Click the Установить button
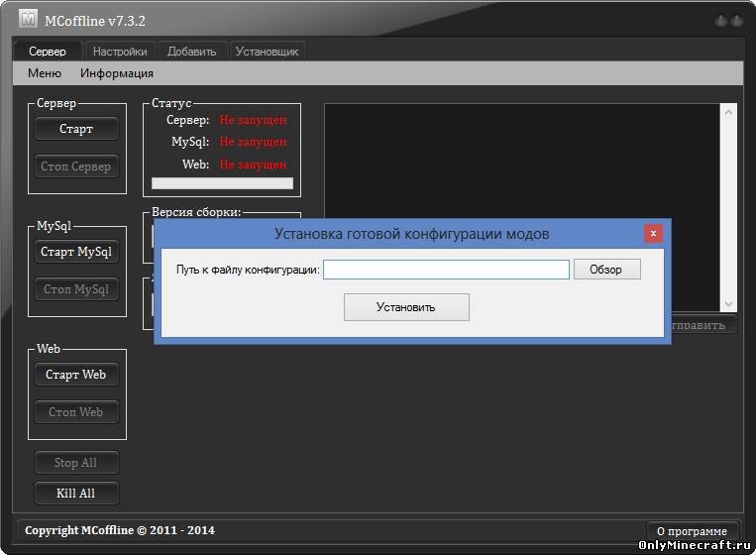The width and height of the screenshot is (756, 555). (x=406, y=307)
